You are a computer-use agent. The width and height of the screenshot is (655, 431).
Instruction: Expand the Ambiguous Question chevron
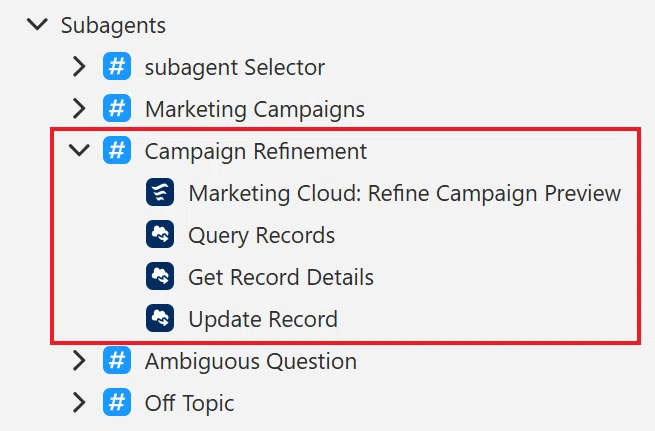coord(79,360)
